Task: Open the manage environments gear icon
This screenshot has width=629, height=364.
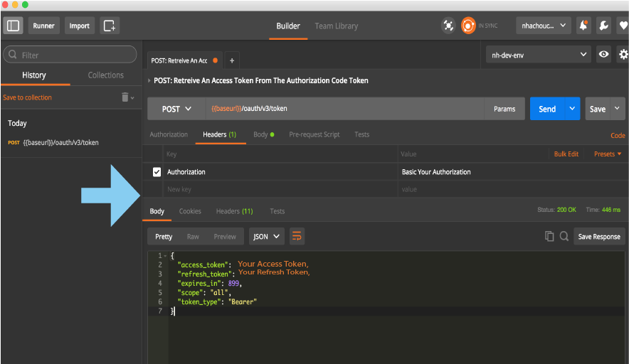Action: pyautogui.click(x=623, y=54)
